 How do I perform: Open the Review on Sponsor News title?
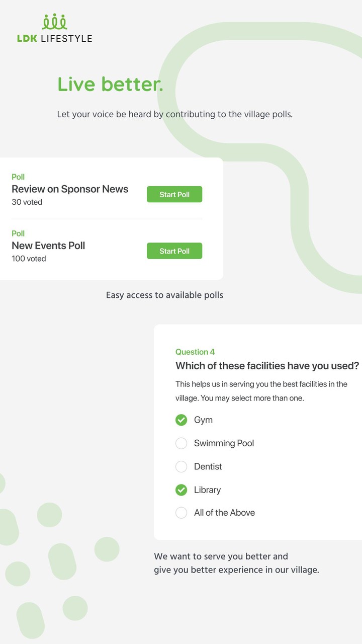[x=70, y=189]
